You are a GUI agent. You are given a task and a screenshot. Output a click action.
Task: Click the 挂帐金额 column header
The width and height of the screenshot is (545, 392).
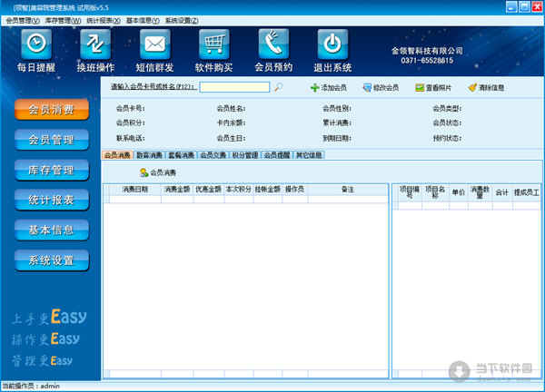pyautogui.click(x=268, y=190)
